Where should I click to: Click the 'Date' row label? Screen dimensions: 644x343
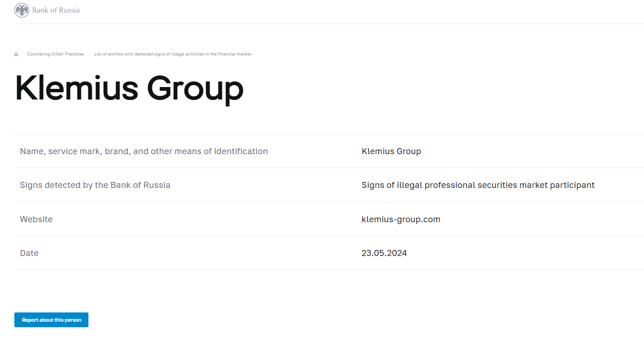[x=29, y=253]
